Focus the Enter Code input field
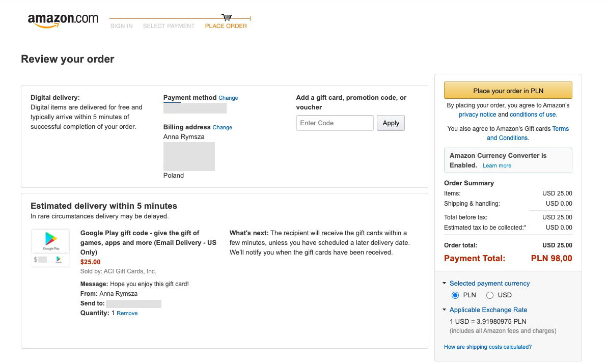The width and height of the screenshot is (607, 364). pos(335,123)
